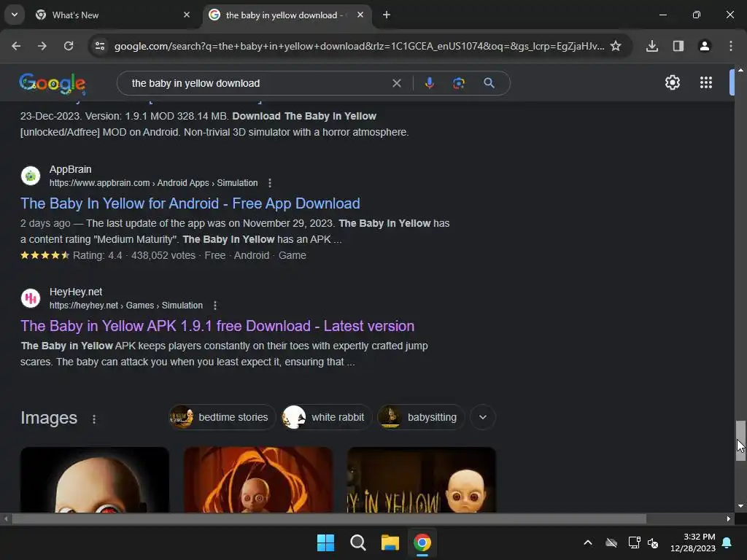Filter images by white rabbit
747x560 pixels.
click(326, 418)
